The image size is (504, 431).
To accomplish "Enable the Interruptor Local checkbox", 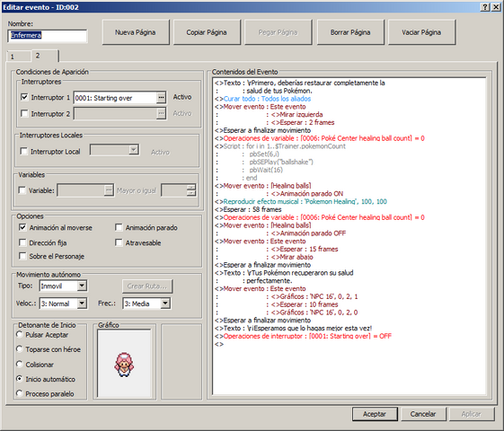I will click(23, 151).
